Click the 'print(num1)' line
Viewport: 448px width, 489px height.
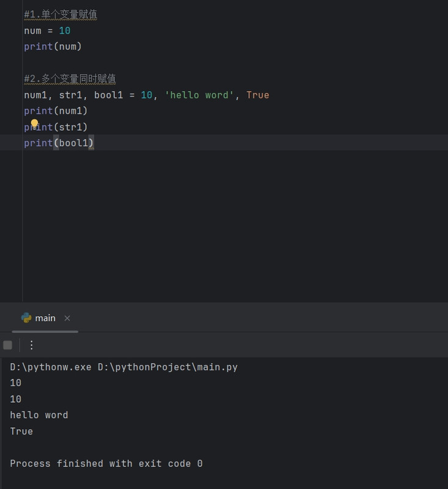[x=56, y=111]
